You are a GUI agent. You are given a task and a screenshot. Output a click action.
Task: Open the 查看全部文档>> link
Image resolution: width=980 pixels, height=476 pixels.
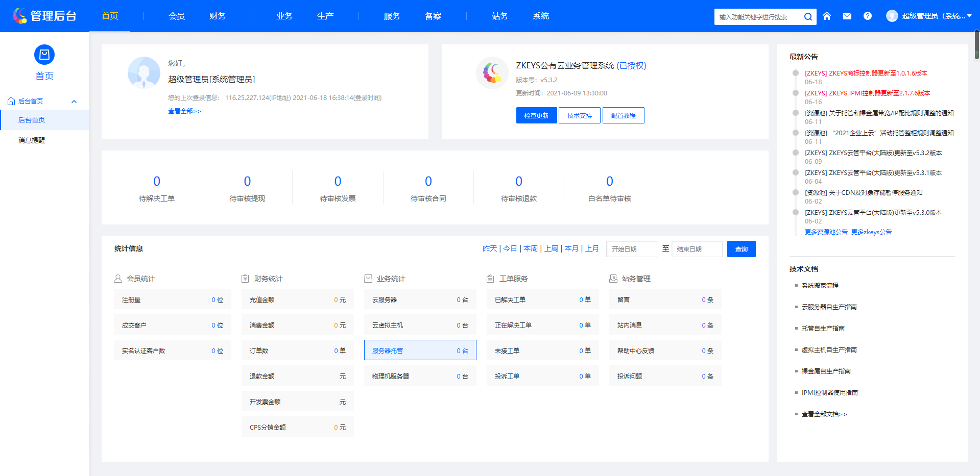coord(824,414)
